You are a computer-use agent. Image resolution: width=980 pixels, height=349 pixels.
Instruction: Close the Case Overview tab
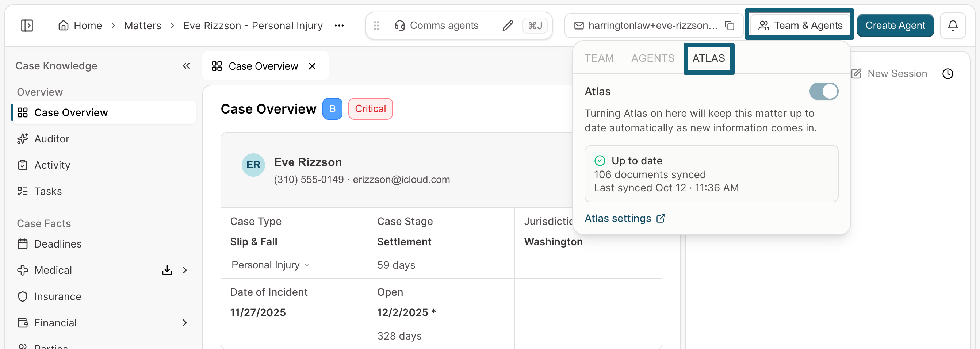312,66
